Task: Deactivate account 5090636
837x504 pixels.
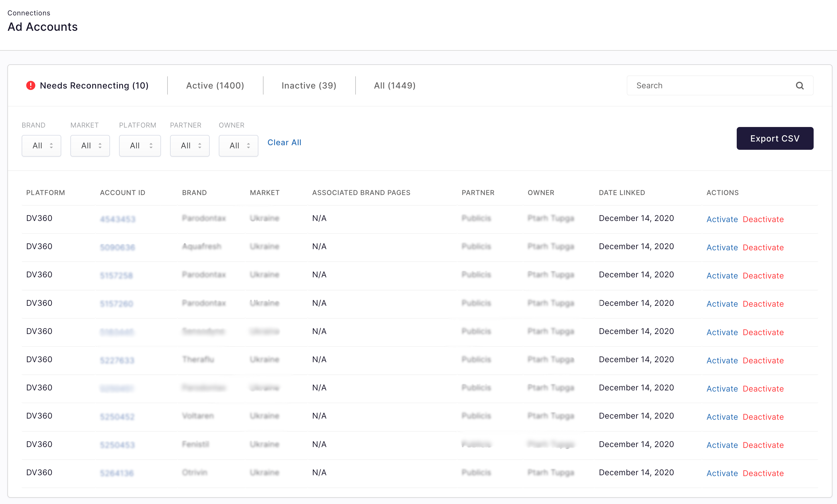Action: 763,247
